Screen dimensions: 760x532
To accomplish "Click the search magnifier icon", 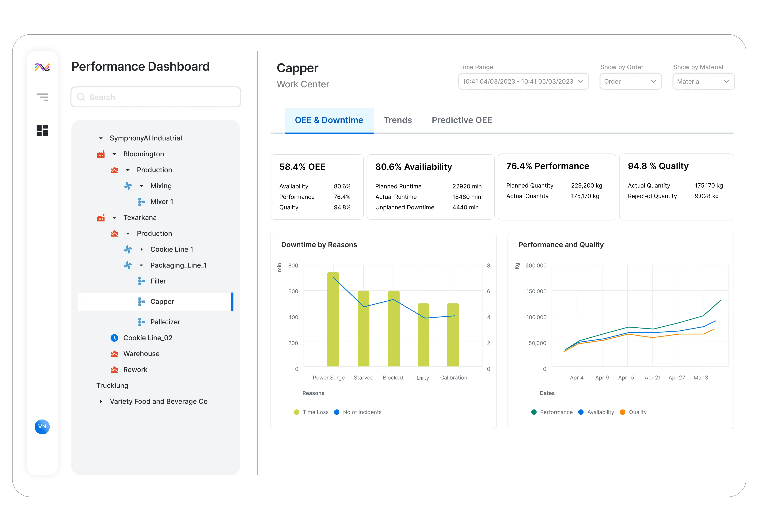I will (x=81, y=97).
